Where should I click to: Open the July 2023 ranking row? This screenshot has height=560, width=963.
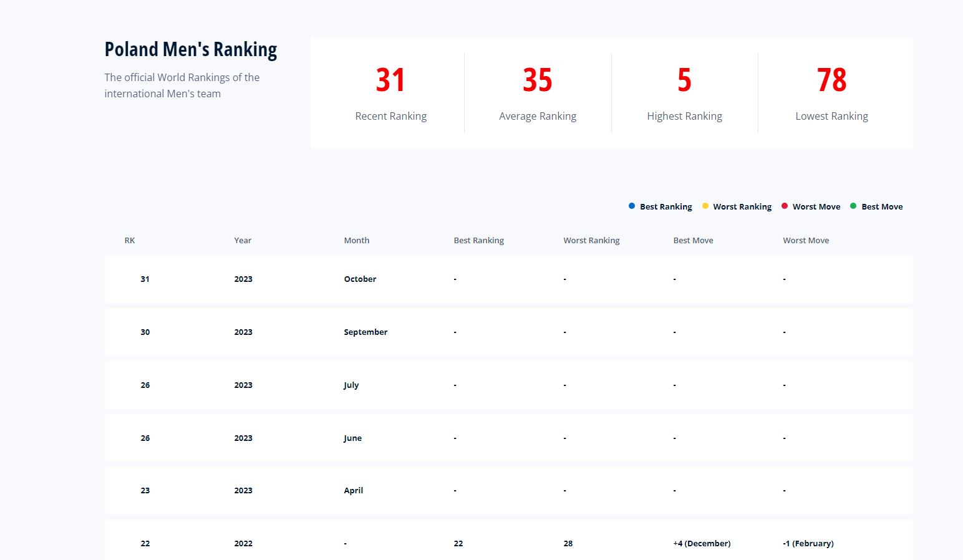[x=508, y=385]
